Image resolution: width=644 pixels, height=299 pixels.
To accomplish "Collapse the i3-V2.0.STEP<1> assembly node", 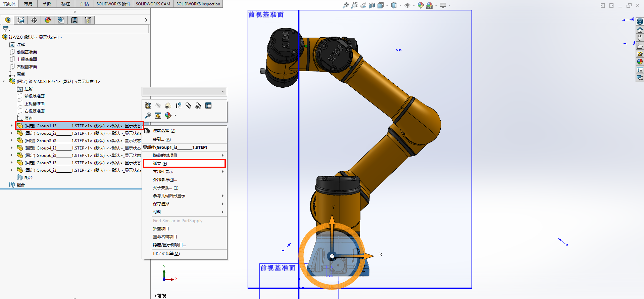I will (4, 81).
